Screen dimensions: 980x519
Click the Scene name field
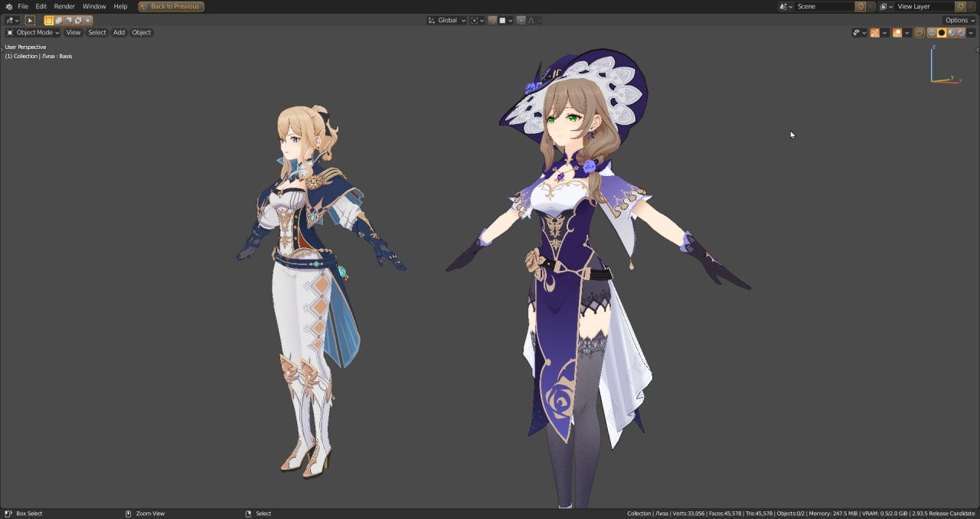point(824,6)
